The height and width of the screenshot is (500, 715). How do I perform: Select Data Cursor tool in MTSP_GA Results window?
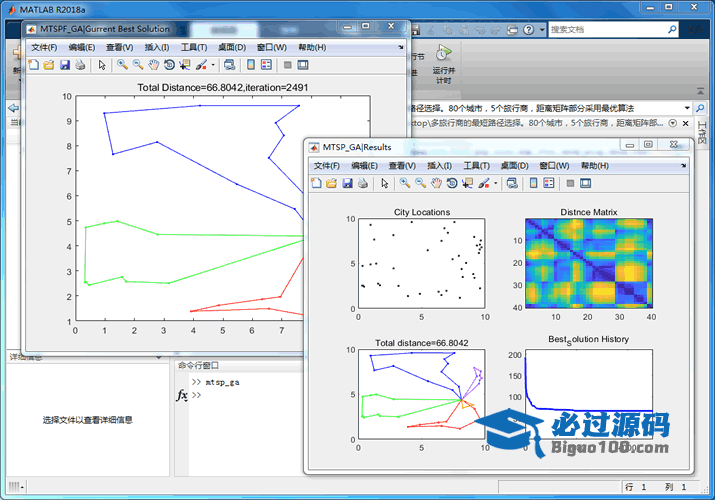(x=467, y=183)
